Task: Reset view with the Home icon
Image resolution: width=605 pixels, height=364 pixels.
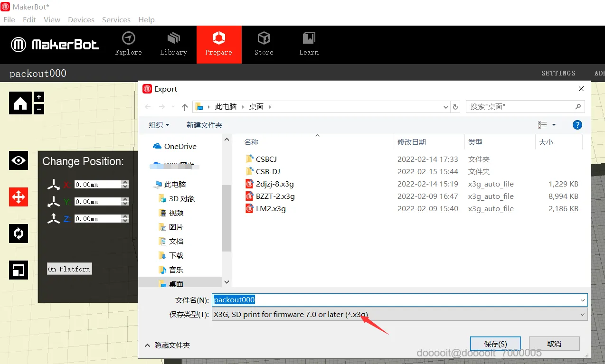Action: 20,103
